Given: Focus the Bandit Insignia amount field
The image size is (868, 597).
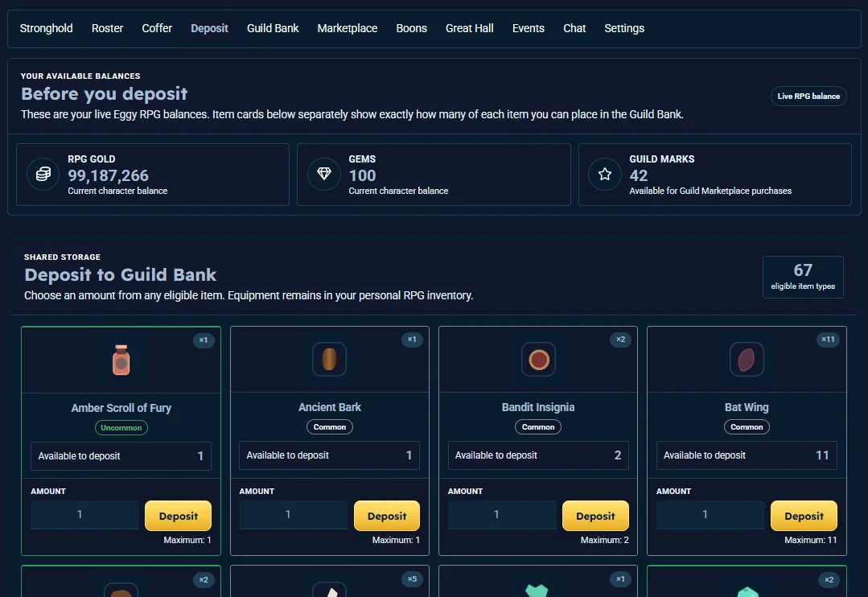Looking at the screenshot, I should click(x=502, y=514).
